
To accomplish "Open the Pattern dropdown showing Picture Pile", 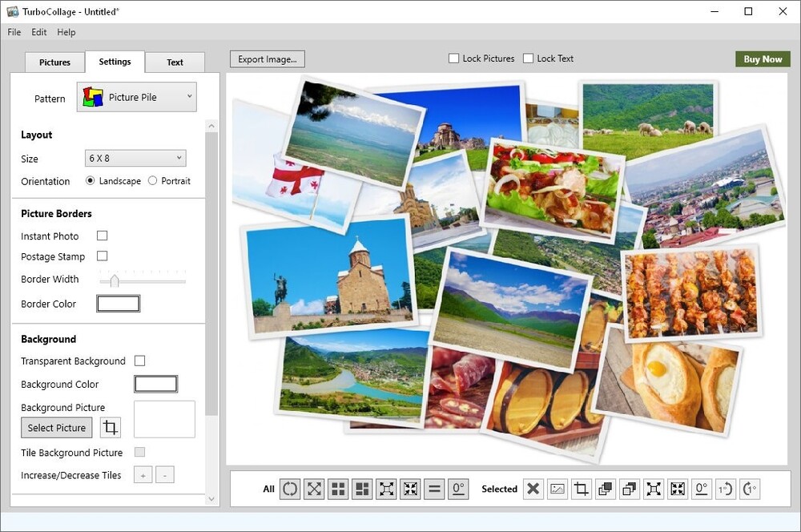I will (x=137, y=98).
